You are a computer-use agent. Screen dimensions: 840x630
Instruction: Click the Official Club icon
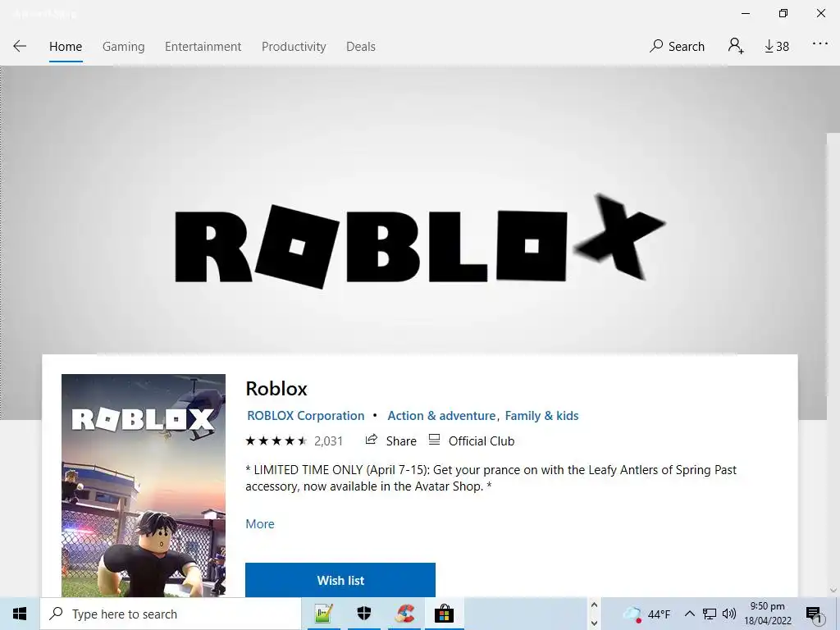pos(435,440)
